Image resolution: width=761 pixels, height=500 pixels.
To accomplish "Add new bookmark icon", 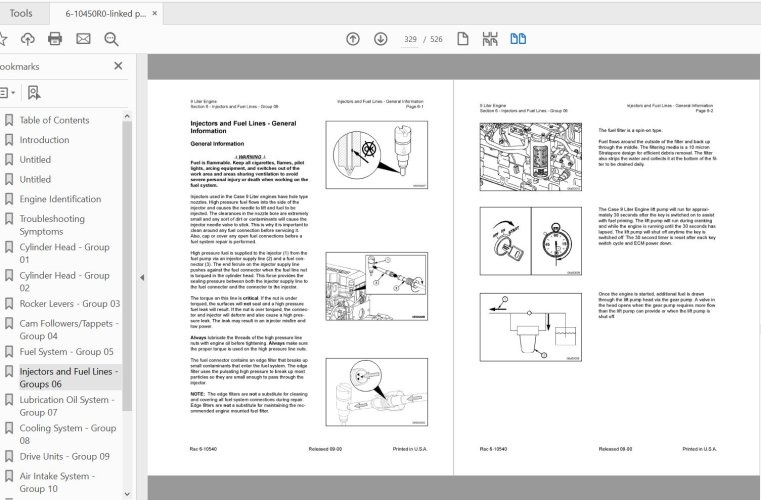I will pyautogui.click(x=33, y=92).
